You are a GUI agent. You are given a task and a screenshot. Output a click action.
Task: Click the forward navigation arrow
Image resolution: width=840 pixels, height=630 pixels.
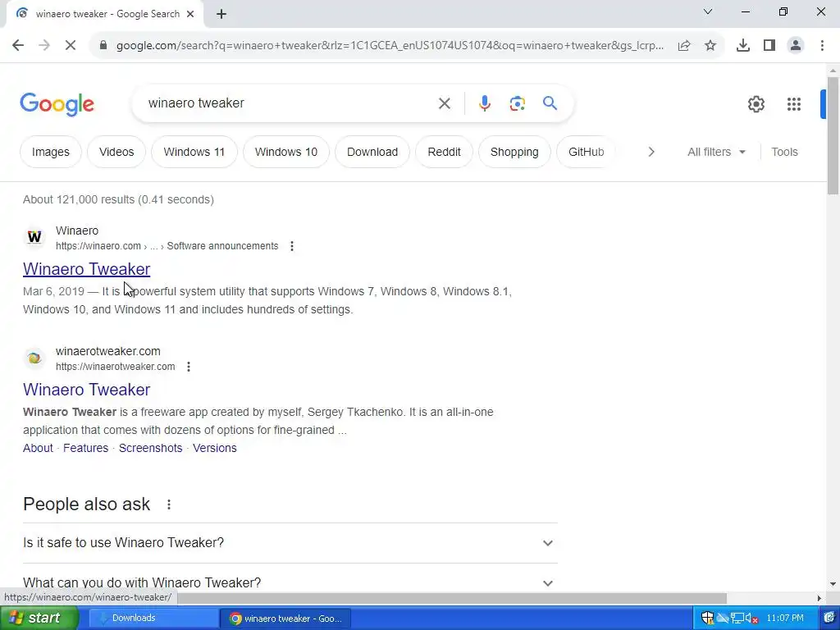pos(44,46)
